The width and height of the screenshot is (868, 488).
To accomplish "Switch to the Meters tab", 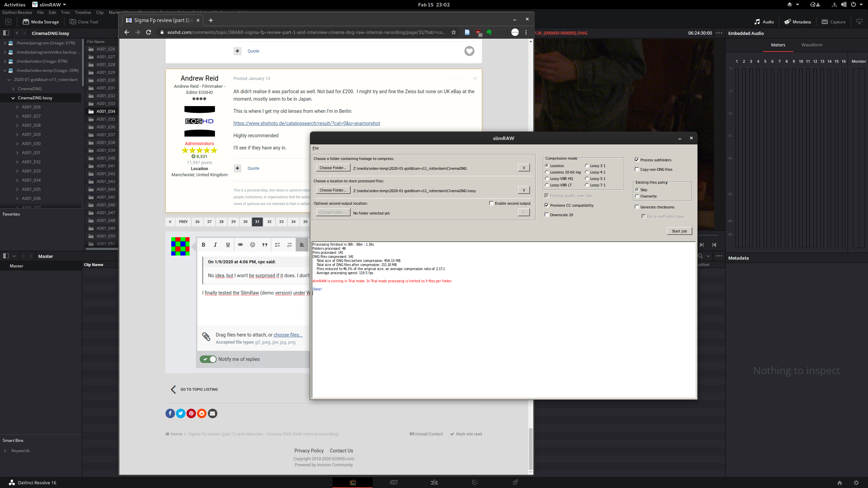I will coord(778,45).
